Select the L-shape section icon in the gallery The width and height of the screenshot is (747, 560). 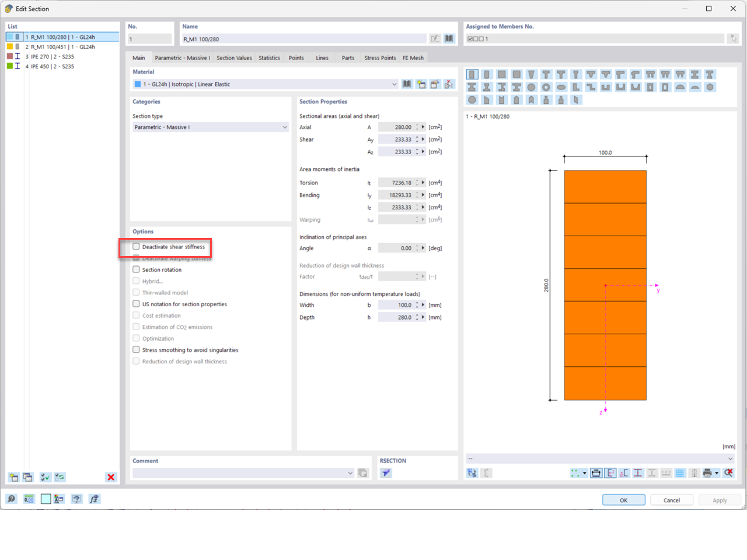[x=575, y=86]
